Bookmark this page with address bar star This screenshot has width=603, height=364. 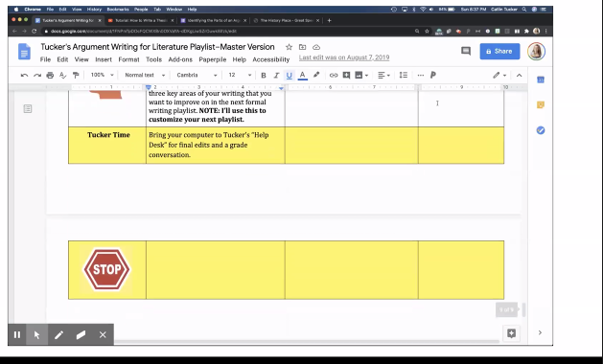click(x=427, y=32)
